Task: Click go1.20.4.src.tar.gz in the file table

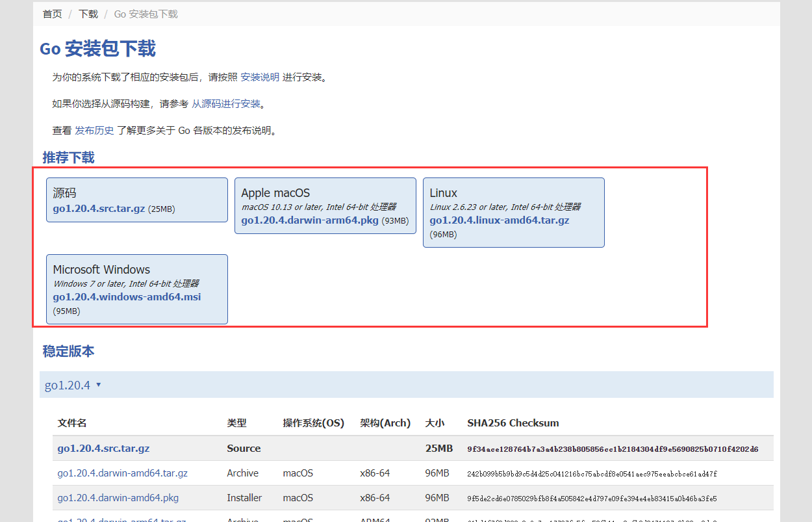Action: [x=103, y=449]
